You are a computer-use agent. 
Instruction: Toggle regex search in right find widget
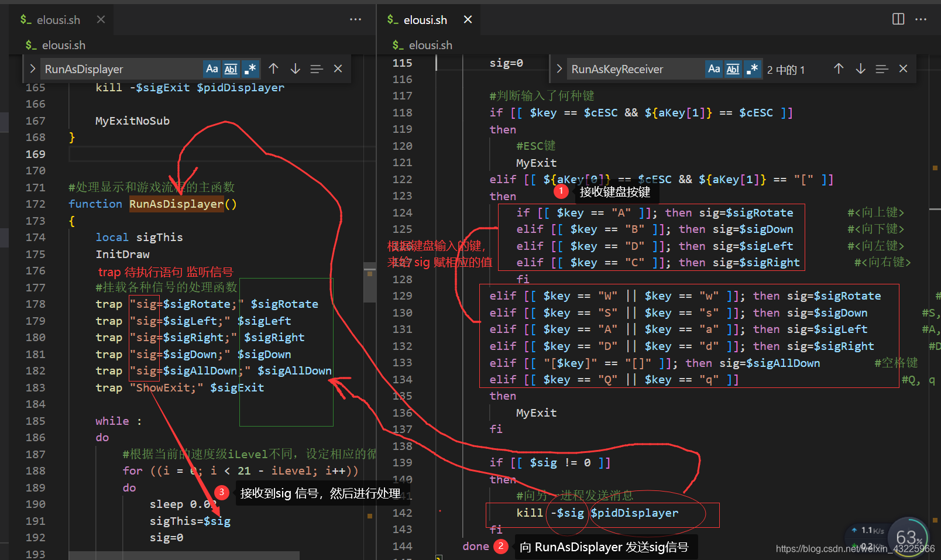point(753,69)
